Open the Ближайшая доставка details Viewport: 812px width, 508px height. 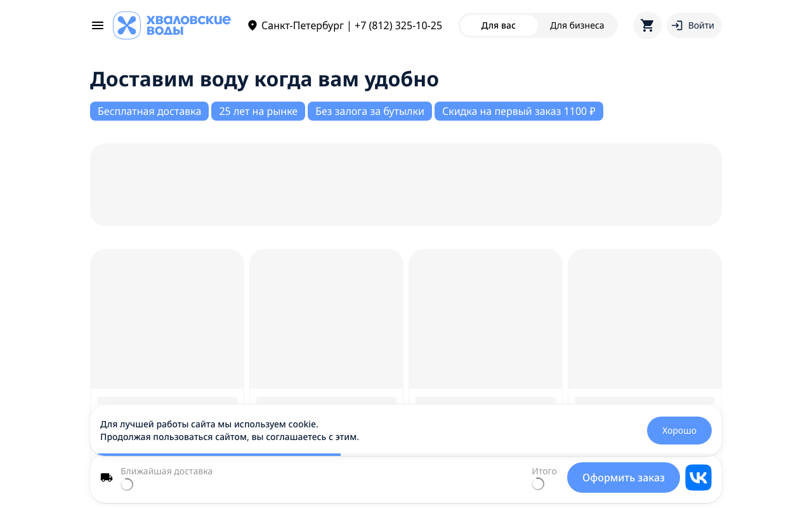coord(167,471)
